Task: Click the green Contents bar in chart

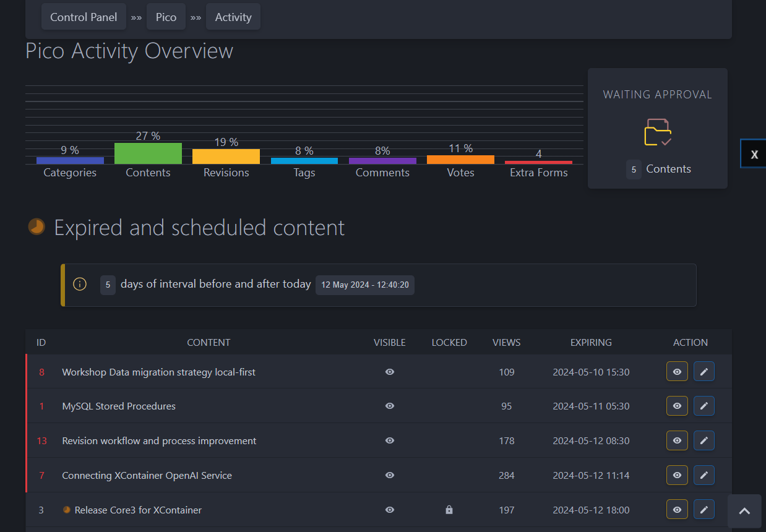Action: click(148, 153)
